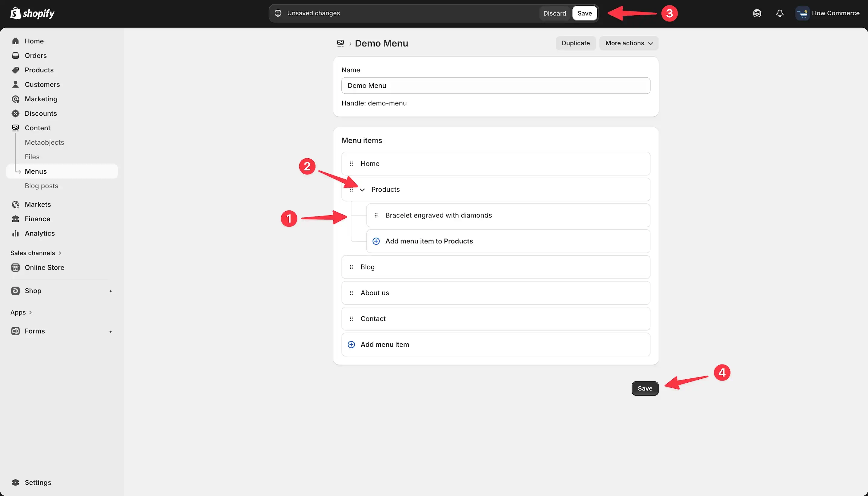
Task: Click the plus icon for Add menu item
Action: 351,344
